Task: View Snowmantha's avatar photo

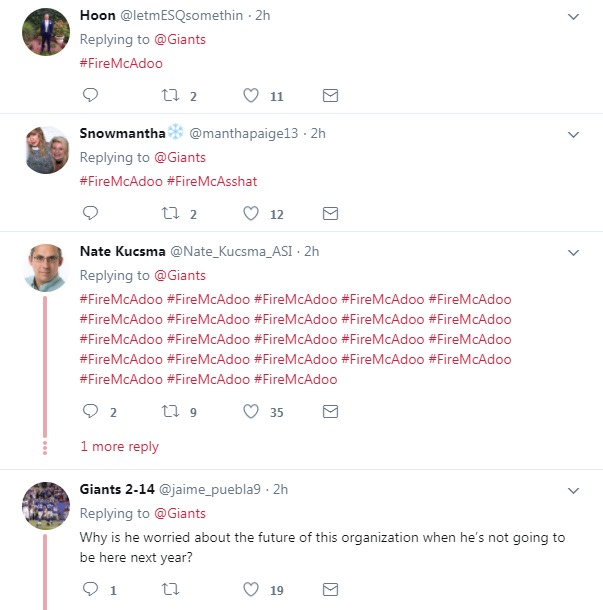Action: click(x=45, y=150)
